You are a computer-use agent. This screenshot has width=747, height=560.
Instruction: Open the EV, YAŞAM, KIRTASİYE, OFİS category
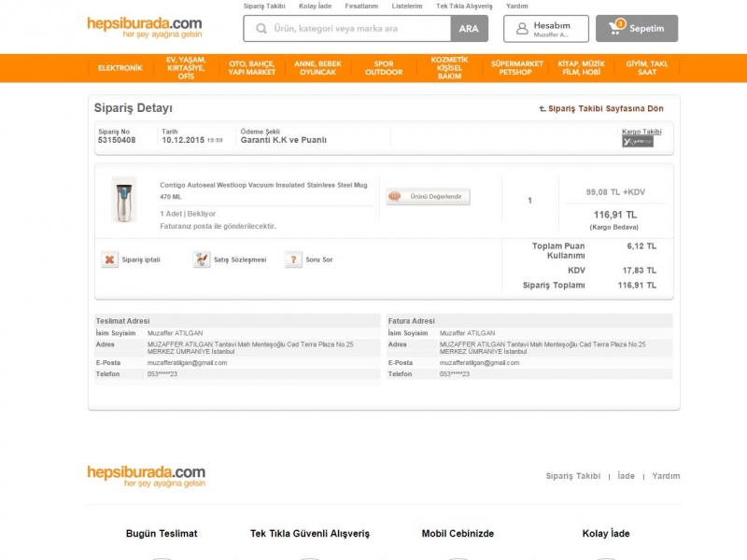pos(186,68)
